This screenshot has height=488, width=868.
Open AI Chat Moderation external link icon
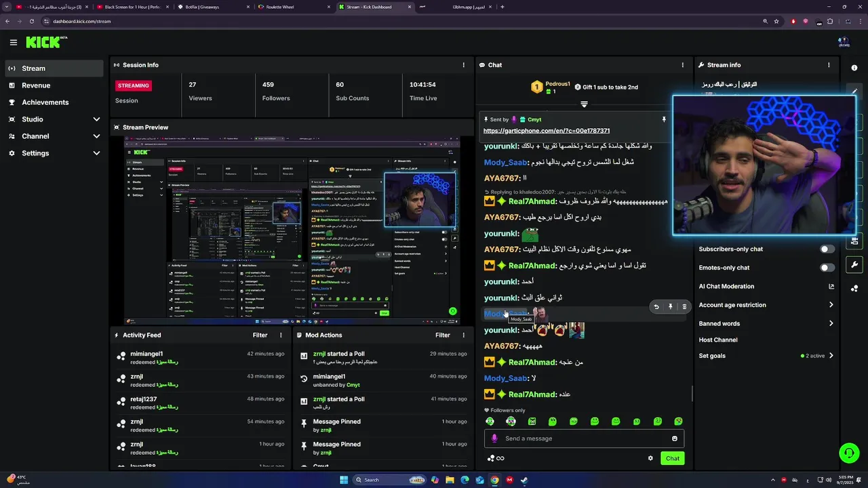pyautogui.click(x=831, y=287)
